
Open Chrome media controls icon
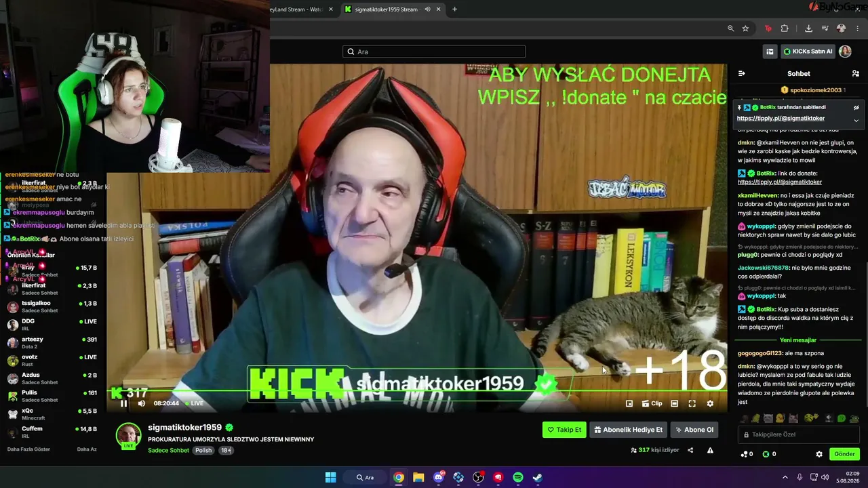tap(825, 28)
